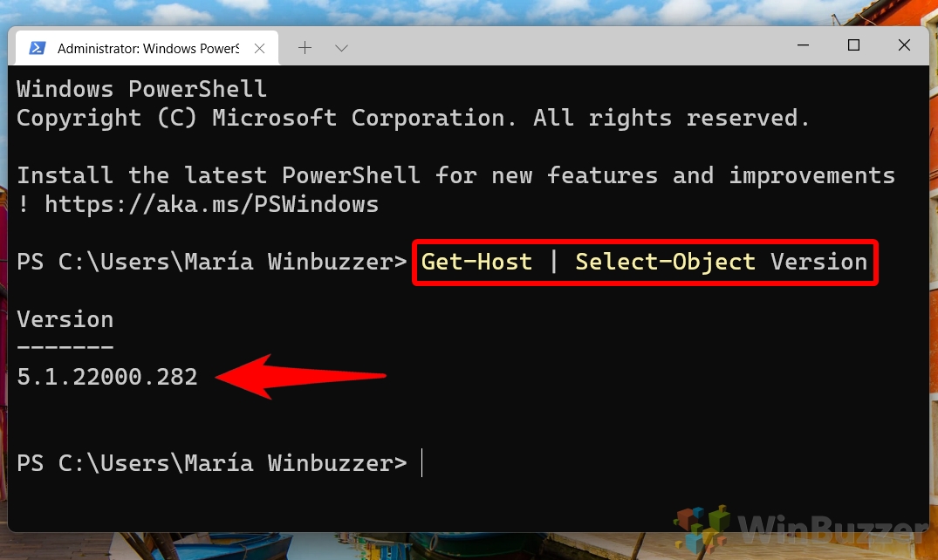This screenshot has height=560, width=938.
Task: Minimize the Windows Terminal window
Action: click(802, 44)
